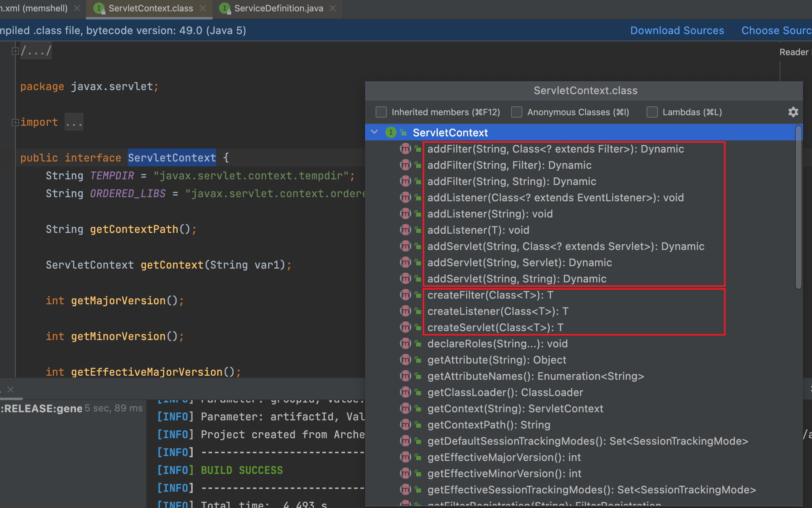Click public-access icon beside createServlet(Class<T>)
Viewport: 812px width, 508px height.
pyautogui.click(x=418, y=327)
